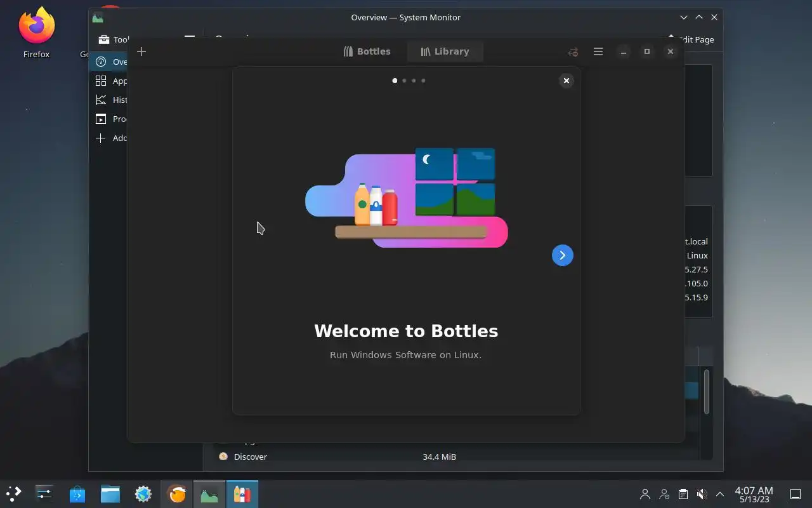Open the Tools toolbox menu in System Monitor
812x508 pixels.
click(x=113, y=39)
